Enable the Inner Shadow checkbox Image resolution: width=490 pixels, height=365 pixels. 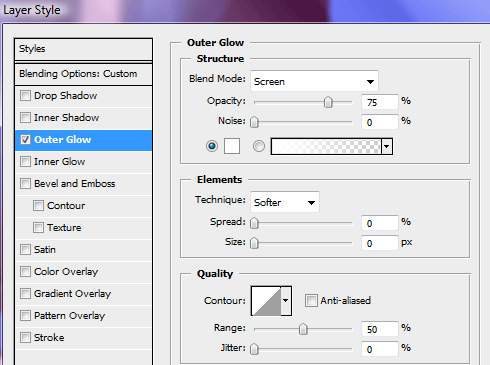click(x=25, y=118)
